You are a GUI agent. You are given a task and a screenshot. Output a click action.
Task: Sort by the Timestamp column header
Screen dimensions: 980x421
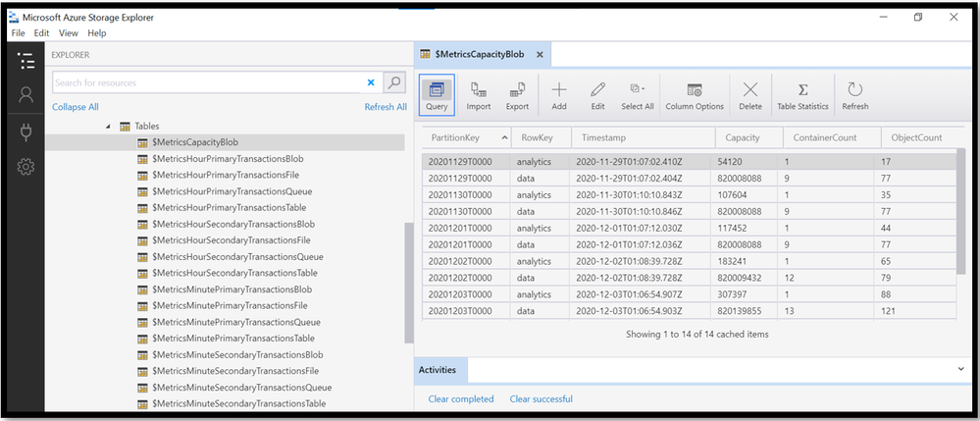(x=644, y=137)
